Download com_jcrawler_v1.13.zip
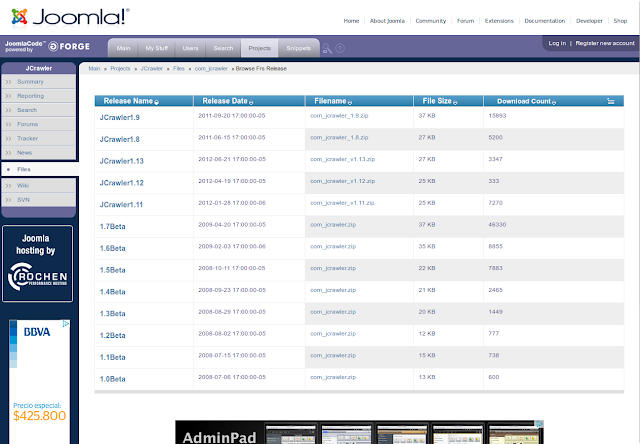 point(342,159)
